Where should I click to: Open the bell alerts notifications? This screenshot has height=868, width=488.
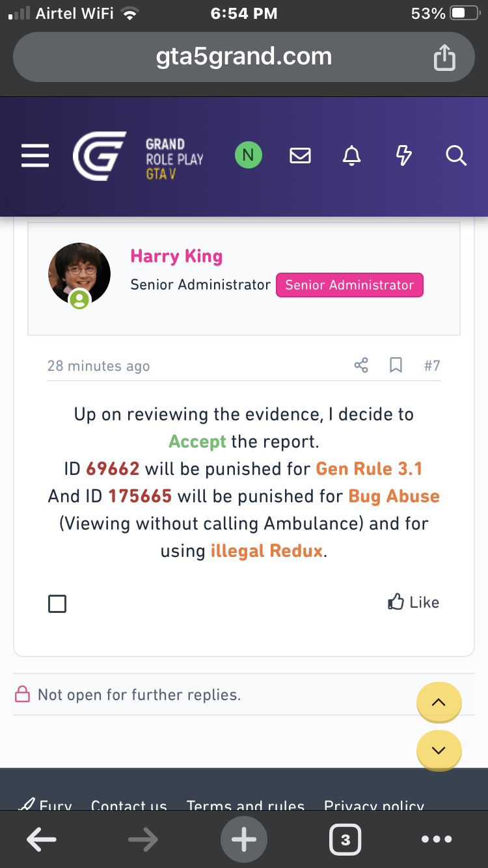point(352,156)
